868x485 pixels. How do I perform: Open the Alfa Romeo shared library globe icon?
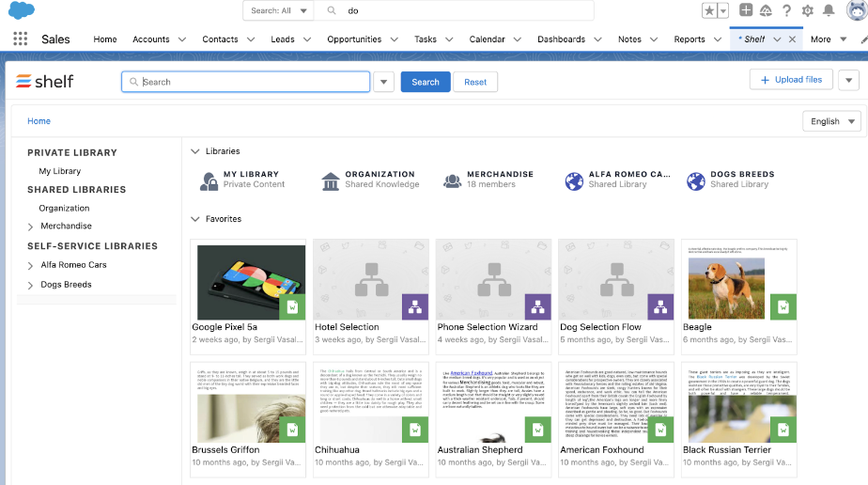point(574,181)
